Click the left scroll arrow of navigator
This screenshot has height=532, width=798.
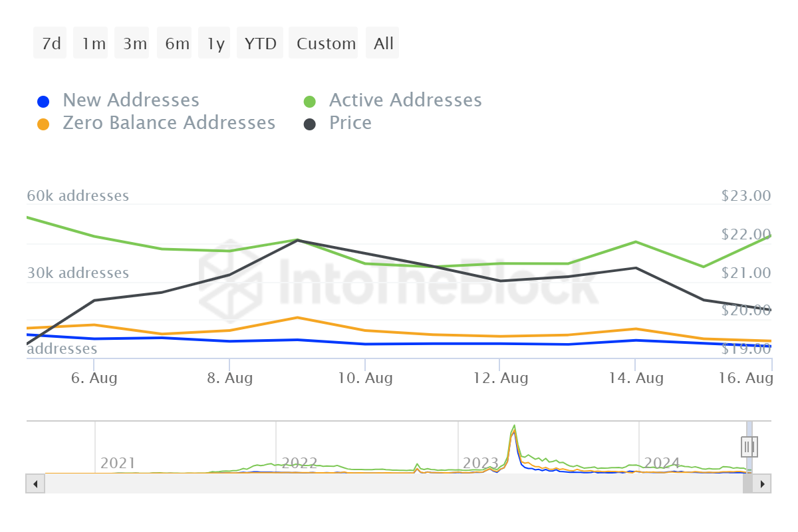click(x=35, y=483)
